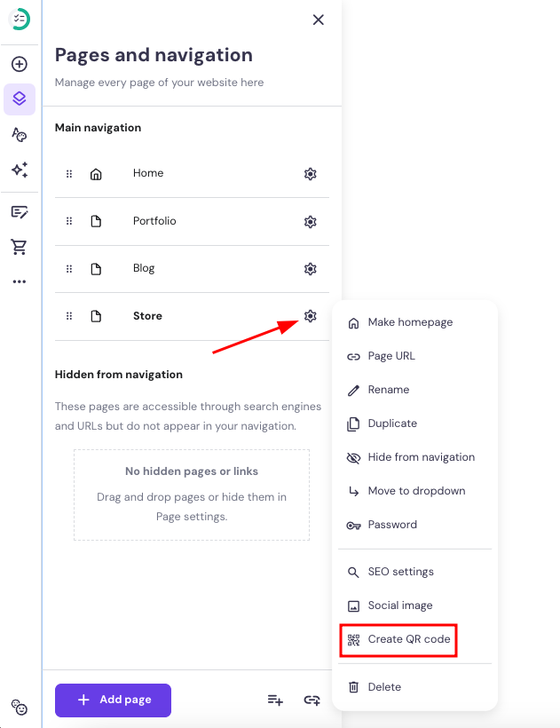Viewport: 560px width, 728px height.
Task: Open the online Store panel
Action: point(20,247)
